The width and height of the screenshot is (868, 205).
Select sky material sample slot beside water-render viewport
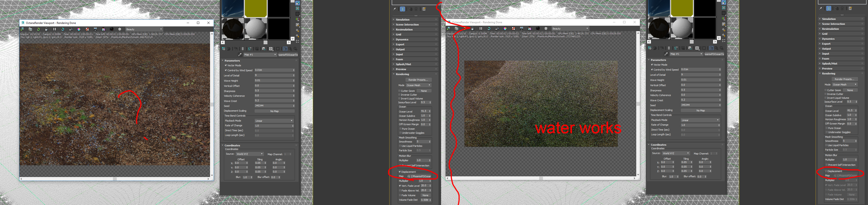tap(659, 8)
